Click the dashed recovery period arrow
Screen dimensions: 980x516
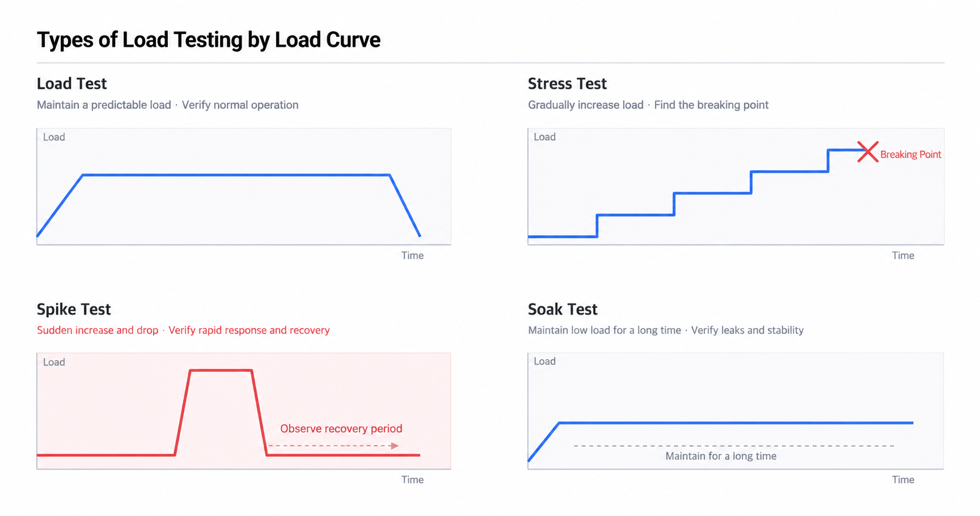(333, 446)
